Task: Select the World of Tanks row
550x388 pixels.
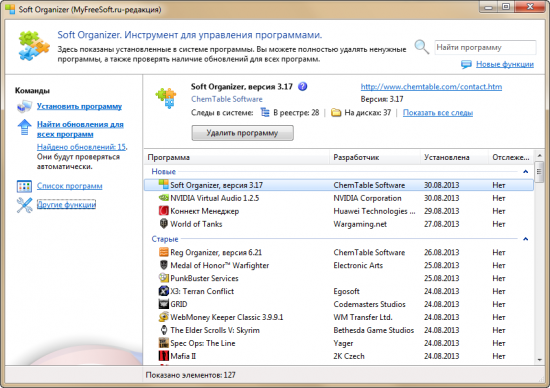Action: pos(338,224)
